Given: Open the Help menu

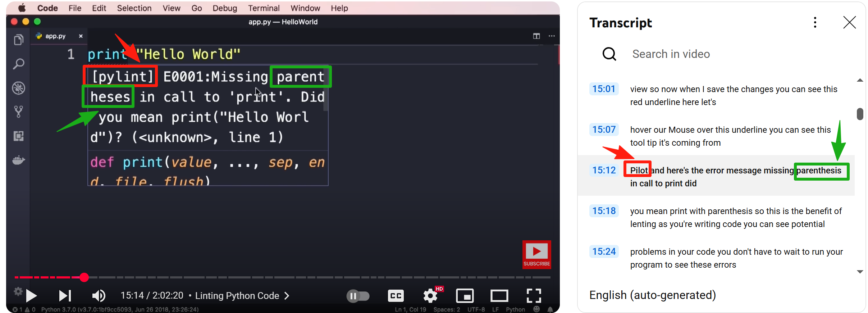Looking at the screenshot, I should click(339, 8).
